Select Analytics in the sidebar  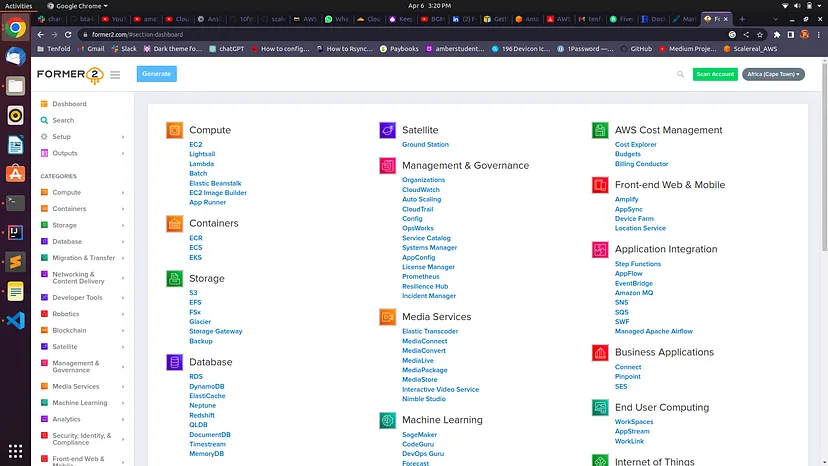coord(67,419)
